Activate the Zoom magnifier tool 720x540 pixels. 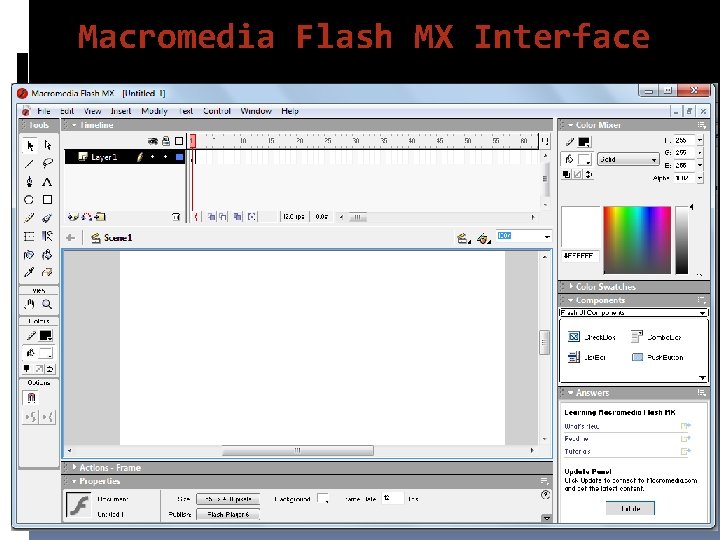pyautogui.click(x=47, y=304)
